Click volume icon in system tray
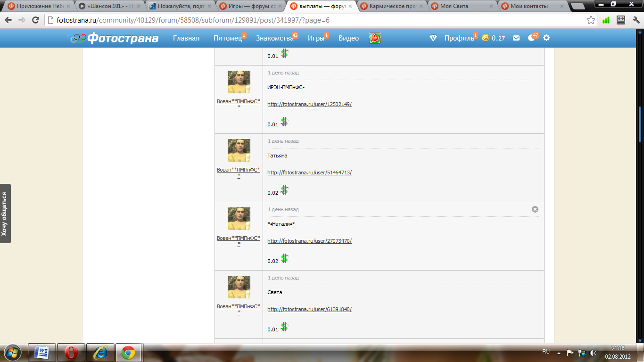The width and height of the screenshot is (644, 362). (x=593, y=353)
